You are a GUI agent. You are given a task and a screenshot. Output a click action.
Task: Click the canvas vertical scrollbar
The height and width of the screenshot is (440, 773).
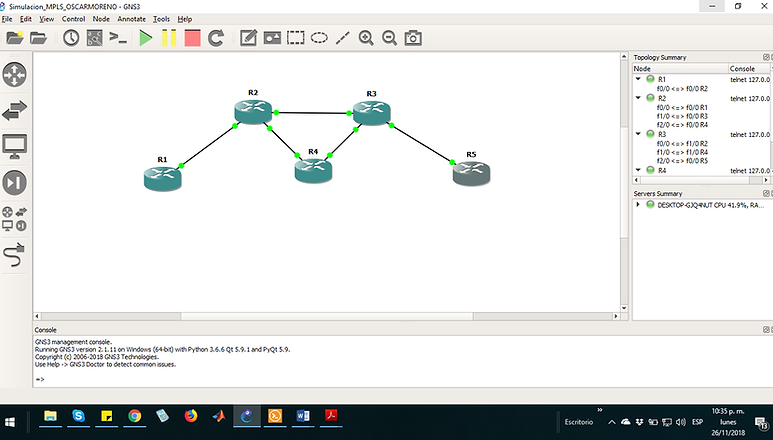click(624, 182)
